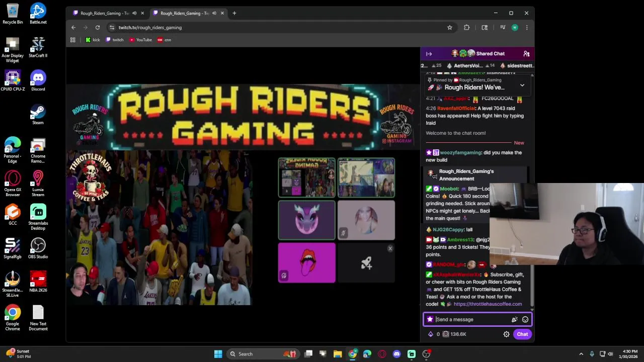Collapse the Twitch chat panel

(x=429, y=54)
